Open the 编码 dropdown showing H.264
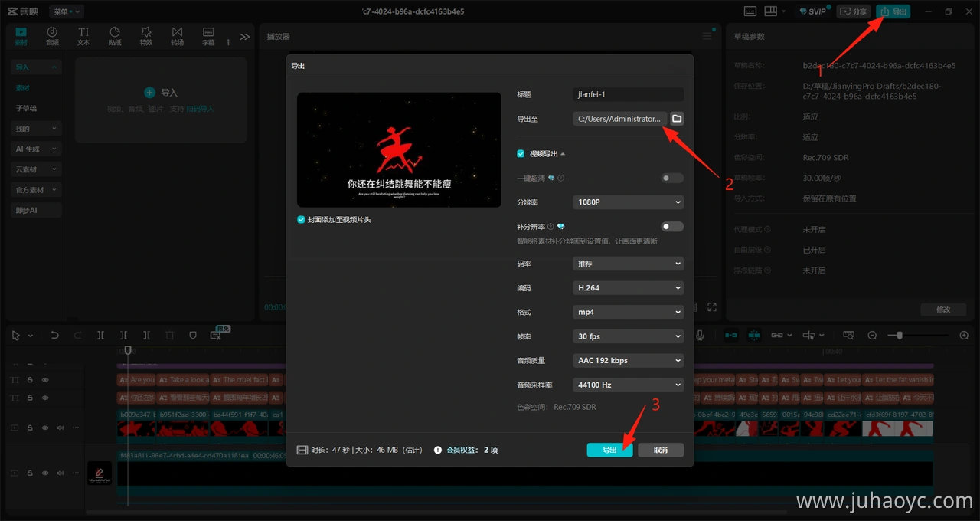The image size is (980, 521). [x=628, y=288]
